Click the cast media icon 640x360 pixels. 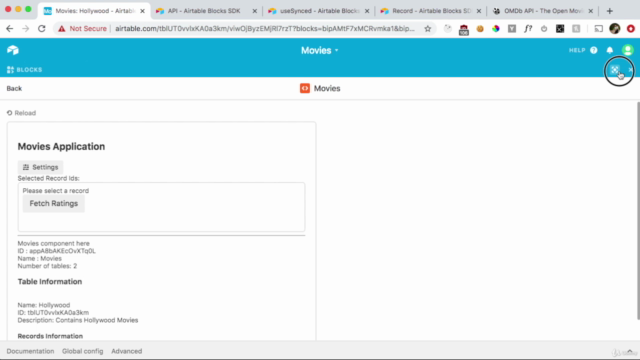coord(598,29)
